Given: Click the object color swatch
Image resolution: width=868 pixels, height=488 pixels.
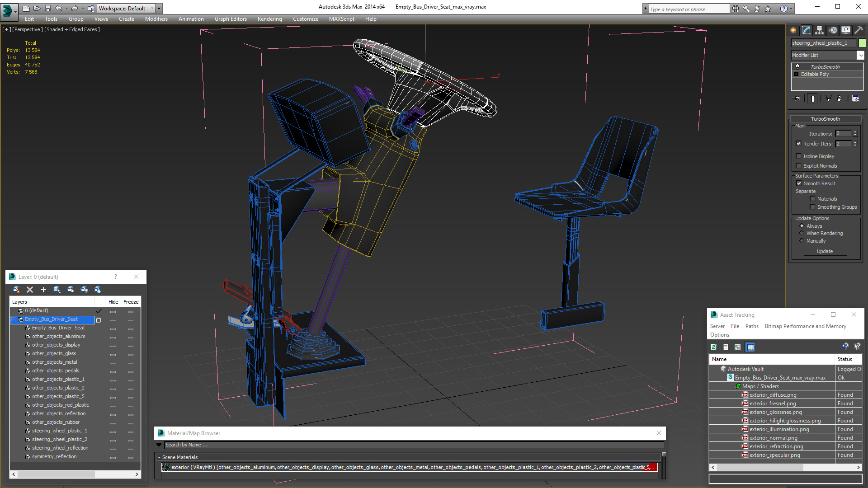Looking at the screenshot, I should 862,43.
